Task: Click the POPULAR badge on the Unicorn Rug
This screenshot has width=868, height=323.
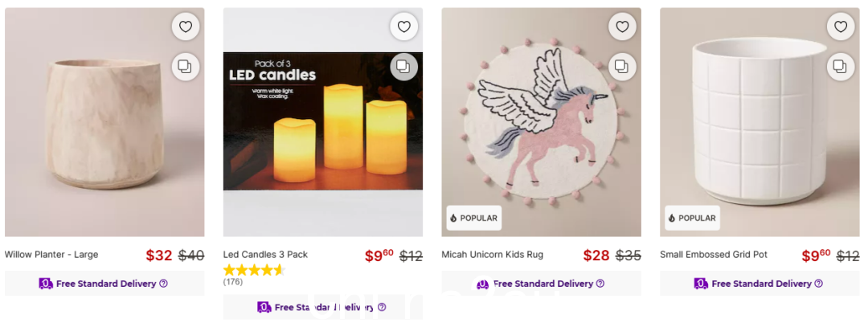Action: [x=474, y=218]
